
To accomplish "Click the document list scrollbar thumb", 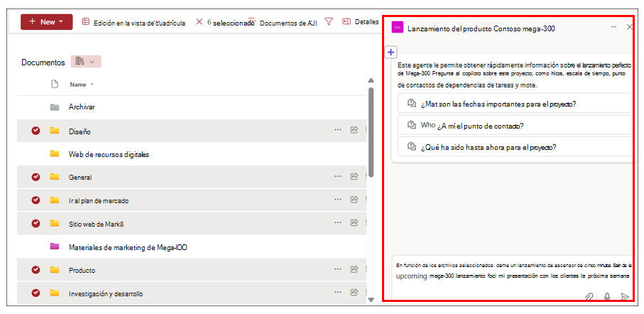I will pos(371,132).
